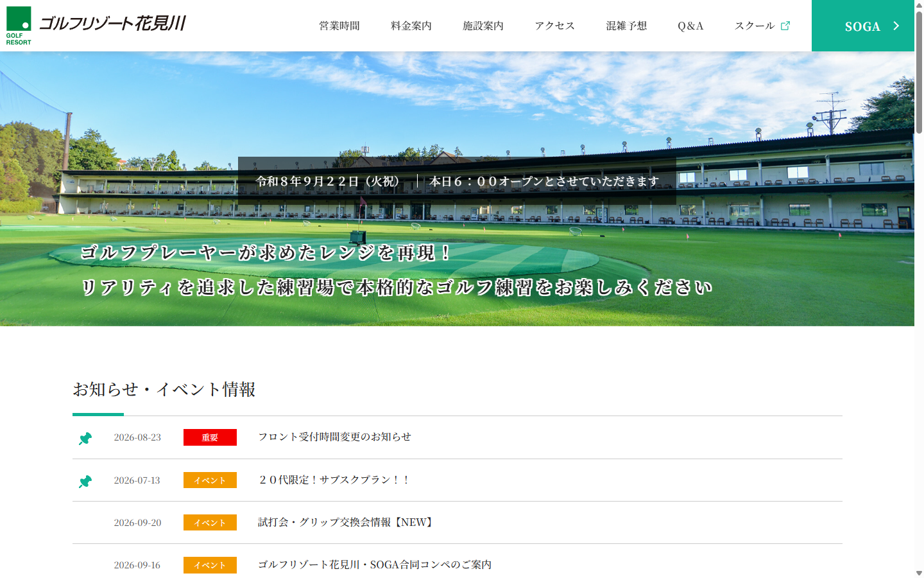Screen dimensions: 924x578
Task: Click イベント tag on 2026-09-20 row
Action: coord(210,523)
